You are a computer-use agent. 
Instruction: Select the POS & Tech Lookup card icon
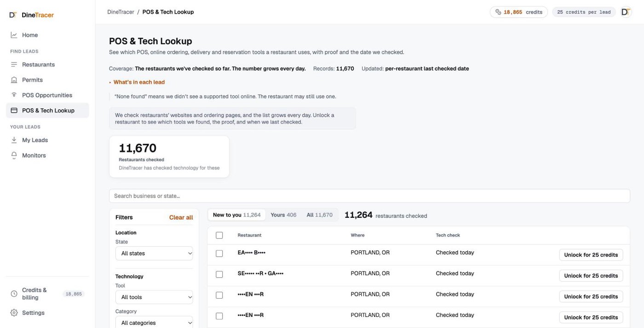tap(14, 111)
